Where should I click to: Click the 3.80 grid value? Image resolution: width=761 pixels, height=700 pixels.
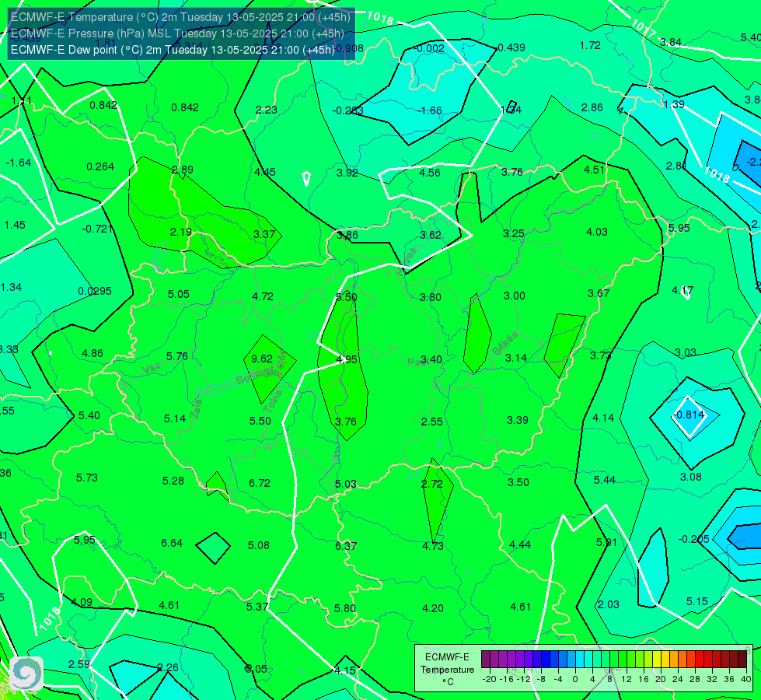pos(430,297)
